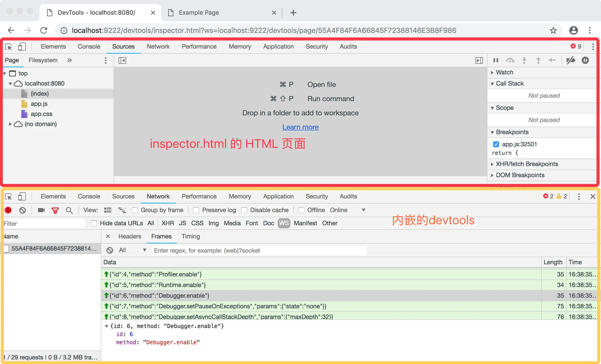Select the WS filter chip
Screen dimensions: 601x364
tap(284, 223)
